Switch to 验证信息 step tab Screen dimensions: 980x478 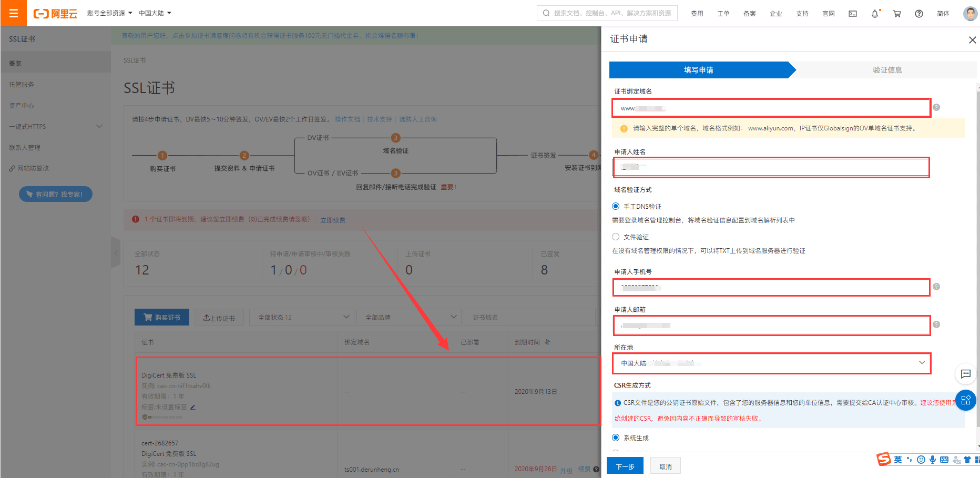pyautogui.click(x=887, y=70)
